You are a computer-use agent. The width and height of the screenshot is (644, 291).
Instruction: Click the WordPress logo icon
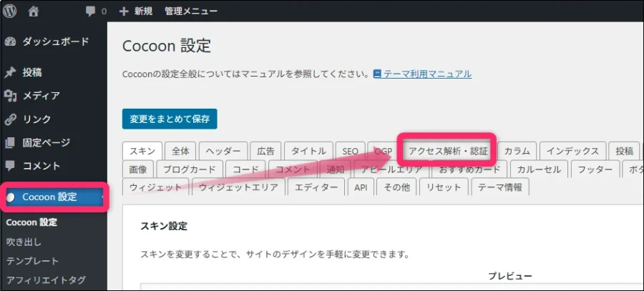pyautogui.click(x=9, y=11)
